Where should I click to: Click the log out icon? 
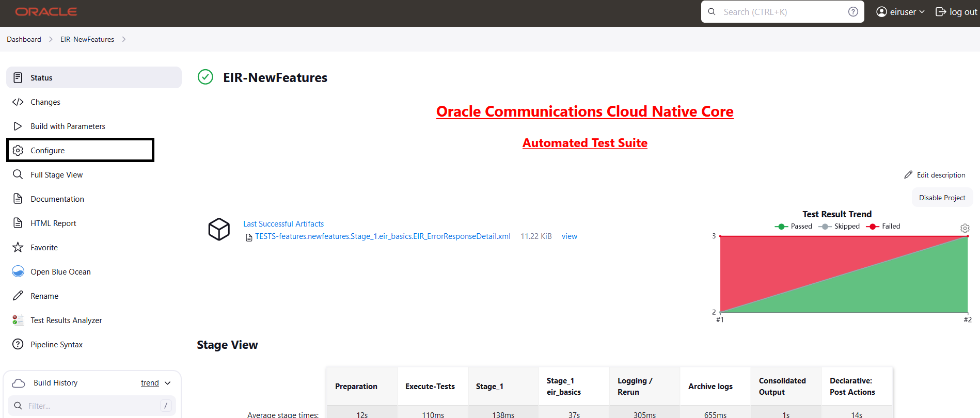(941, 12)
